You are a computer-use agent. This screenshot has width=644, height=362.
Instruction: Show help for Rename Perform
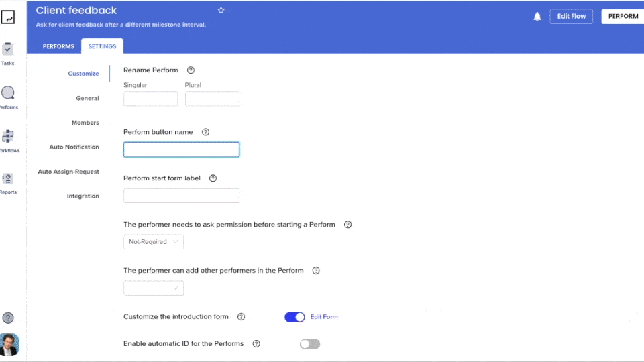tap(191, 70)
